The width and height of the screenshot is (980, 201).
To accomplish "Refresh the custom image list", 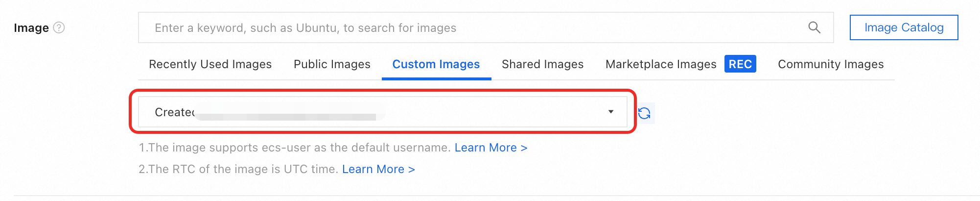I will click(x=644, y=113).
